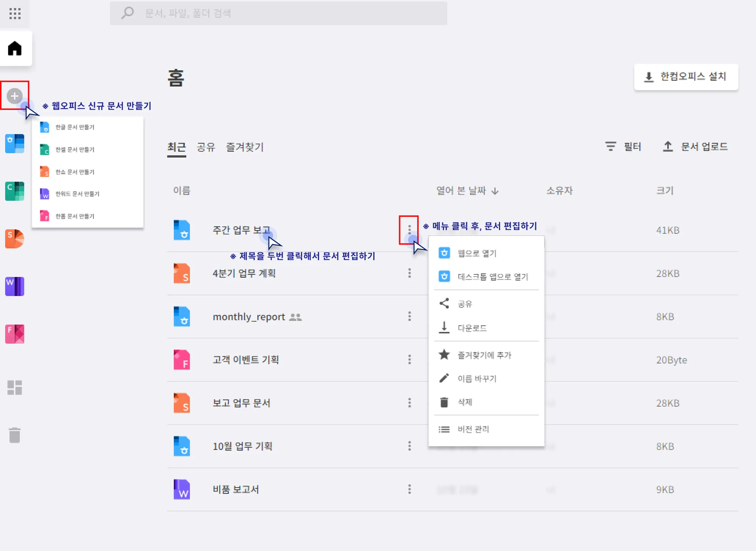
Task: Open the three-dot menu for monthly_report
Action: (x=409, y=316)
